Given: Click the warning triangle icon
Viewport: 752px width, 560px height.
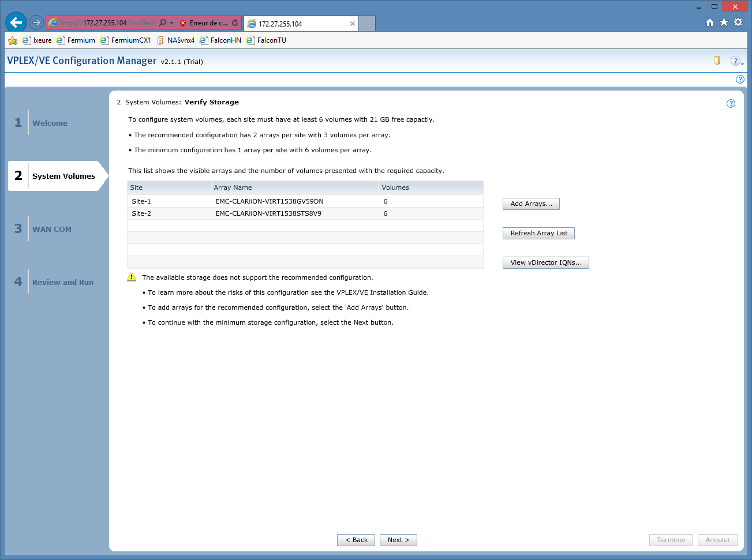Looking at the screenshot, I should [132, 277].
